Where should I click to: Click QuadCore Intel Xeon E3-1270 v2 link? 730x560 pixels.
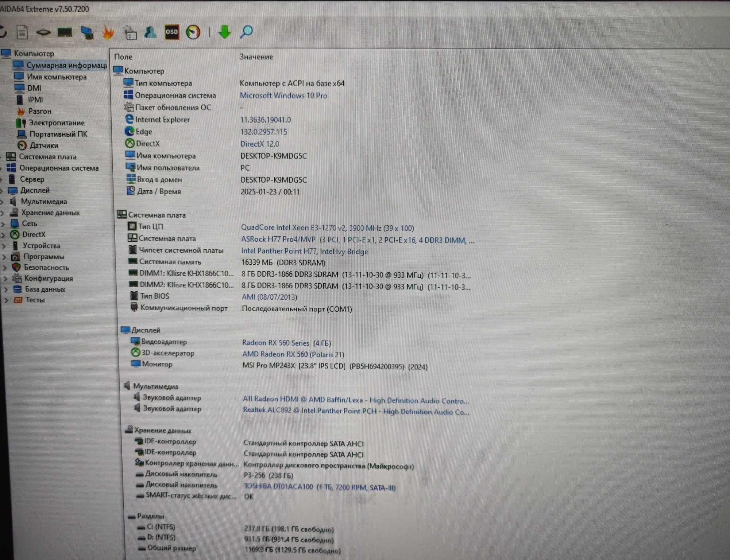(x=327, y=228)
